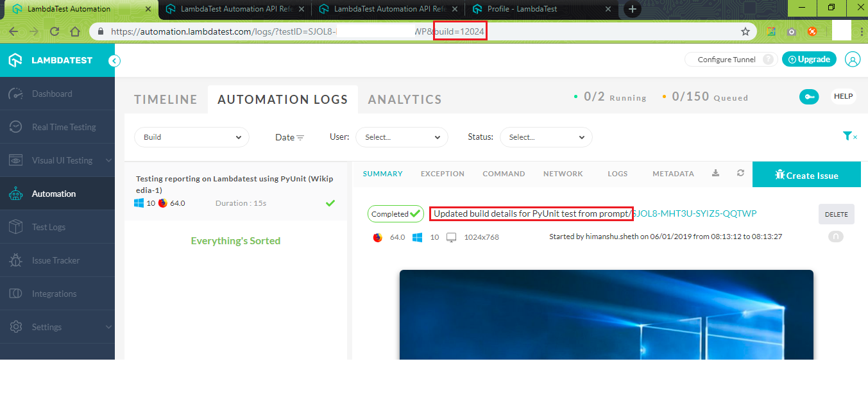The height and width of the screenshot is (400, 868).
Task: Click the download logs icon
Action: click(716, 173)
